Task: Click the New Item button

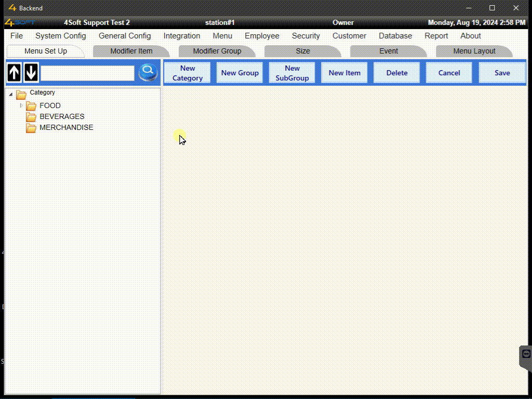Action: 344,73
